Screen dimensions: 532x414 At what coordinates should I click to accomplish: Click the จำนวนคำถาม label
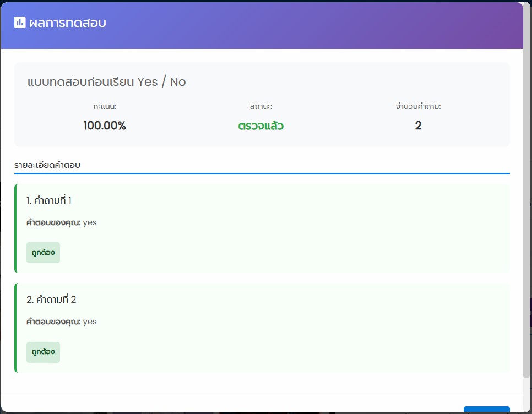(418, 106)
